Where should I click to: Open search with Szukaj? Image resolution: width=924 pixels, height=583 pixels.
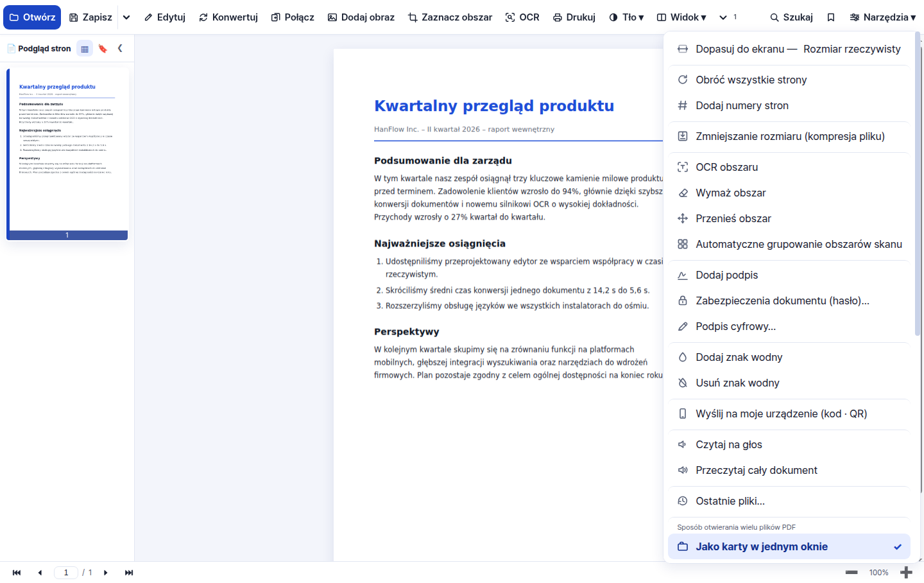[x=792, y=17]
